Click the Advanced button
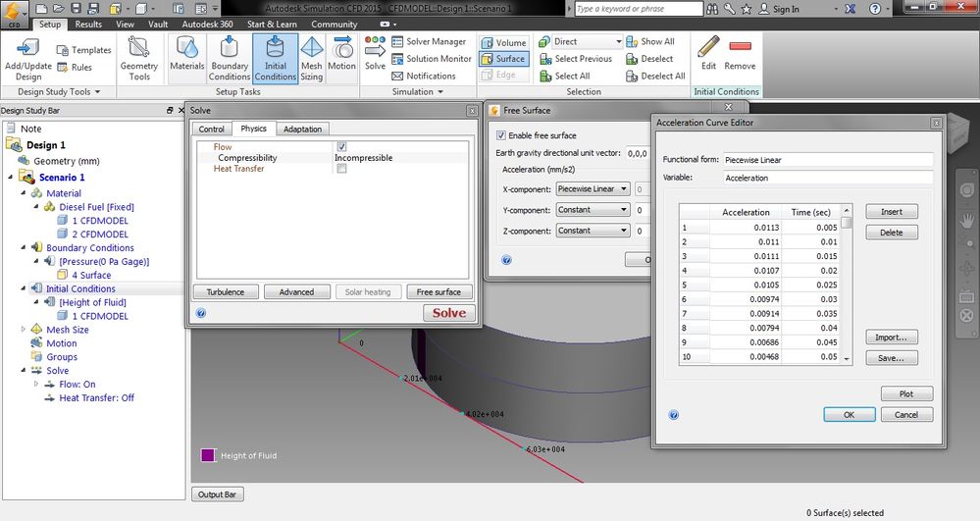This screenshot has width=980, height=521. pos(296,292)
